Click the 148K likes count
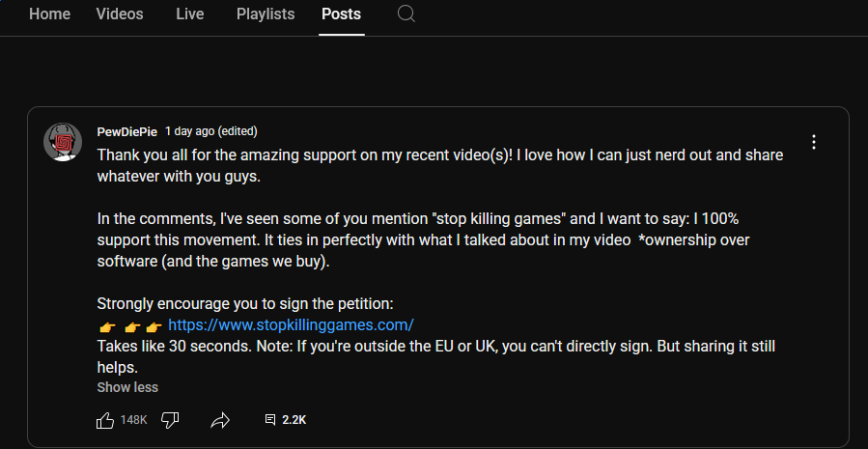The height and width of the screenshot is (449, 868). [x=133, y=420]
